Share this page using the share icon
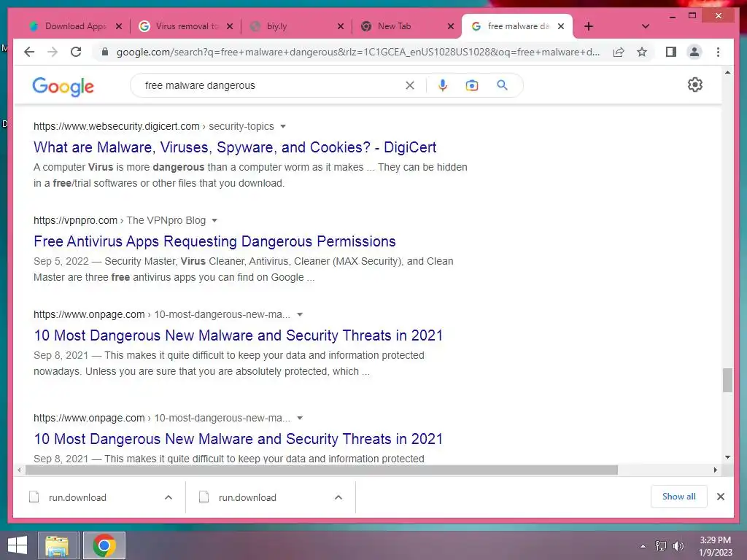 [x=619, y=52]
